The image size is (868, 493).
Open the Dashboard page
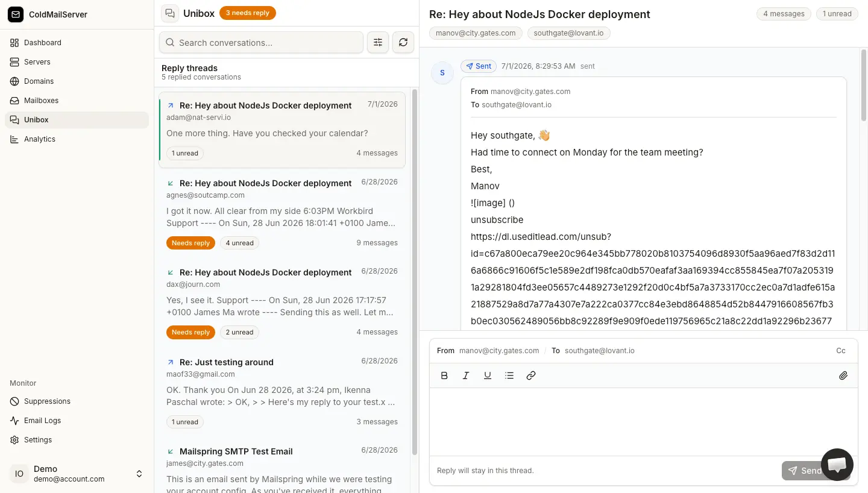77,43
